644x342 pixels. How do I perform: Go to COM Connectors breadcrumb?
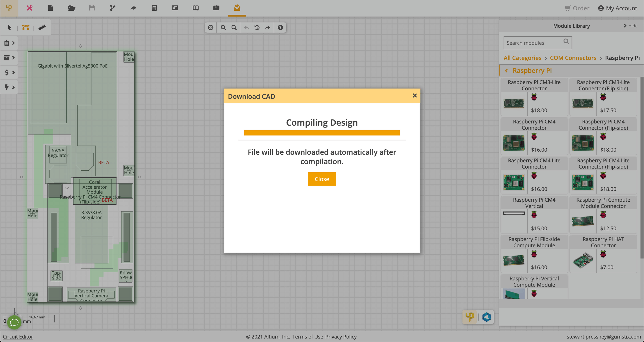(573, 58)
